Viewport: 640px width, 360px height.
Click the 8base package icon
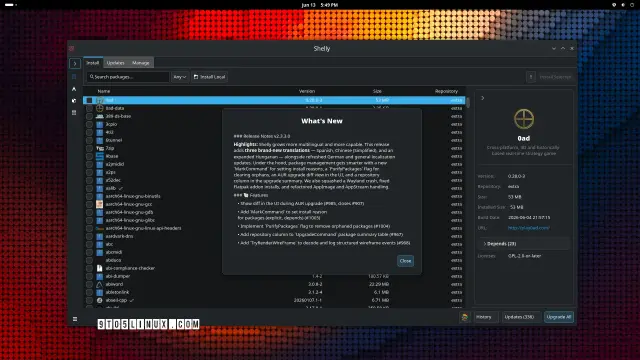[x=100, y=156]
